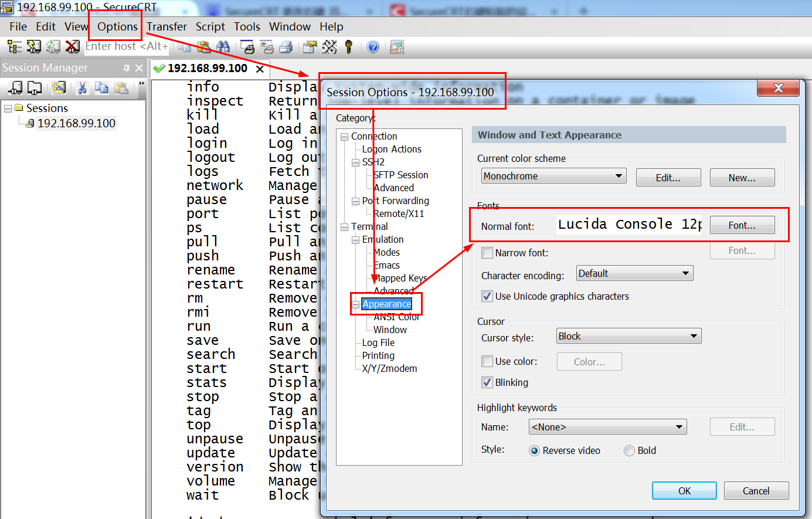Select 192.168.99.100 in the Sessions tree
The width and height of the screenshot is (812, 519).
tap(76, 123)
